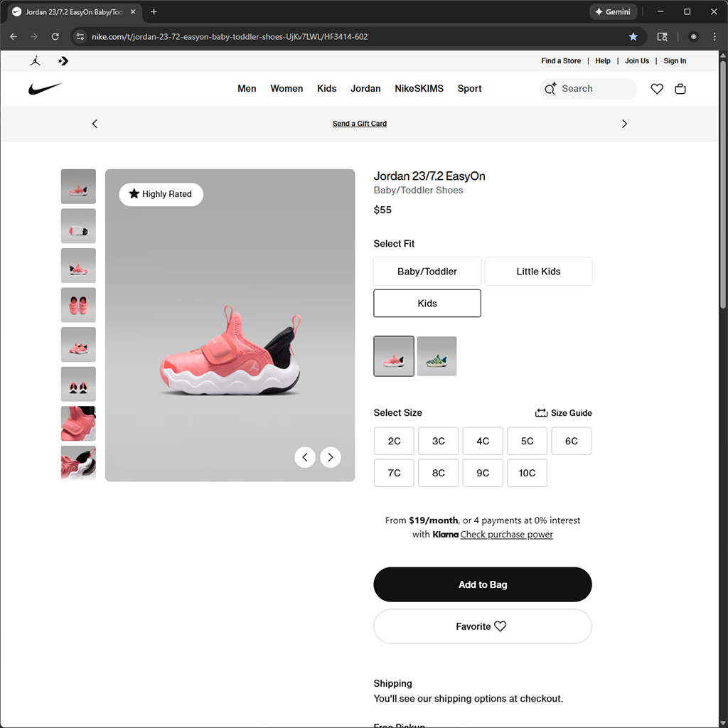This screenshot has width=728, height=728.
Task: View fourth thumbnail, top-down pair
Action: tap(78, 305)
